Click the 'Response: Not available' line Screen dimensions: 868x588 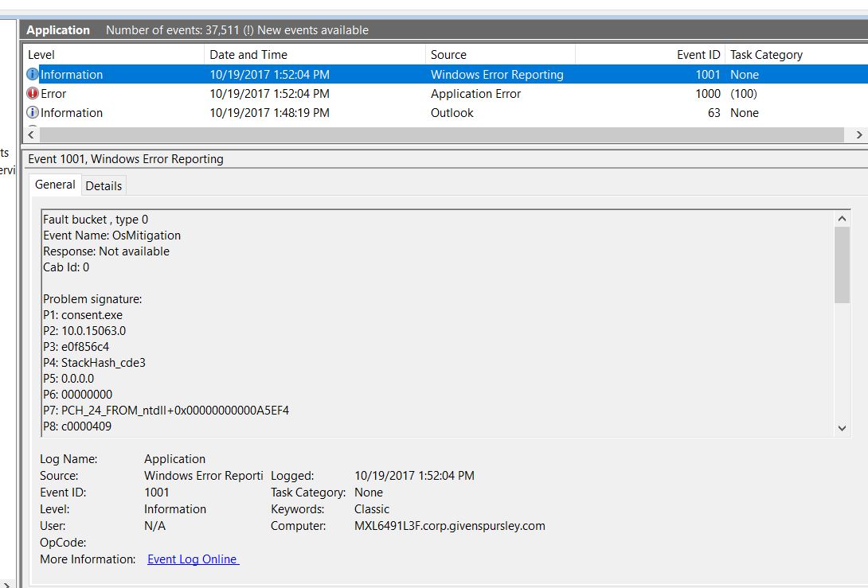point(106,251)
